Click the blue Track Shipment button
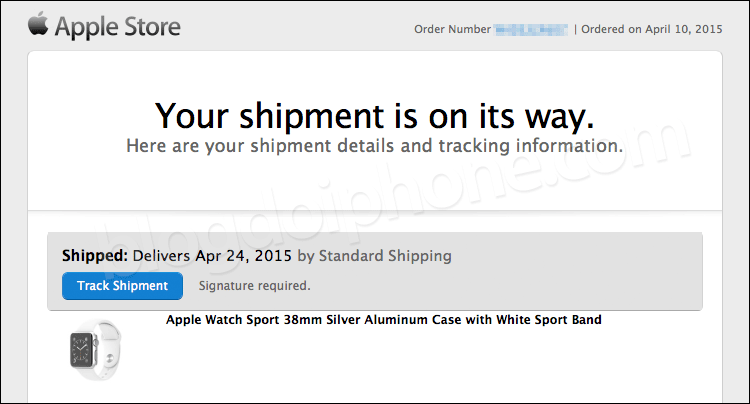This screenshot has width=750, height=404. click(122, 286)
